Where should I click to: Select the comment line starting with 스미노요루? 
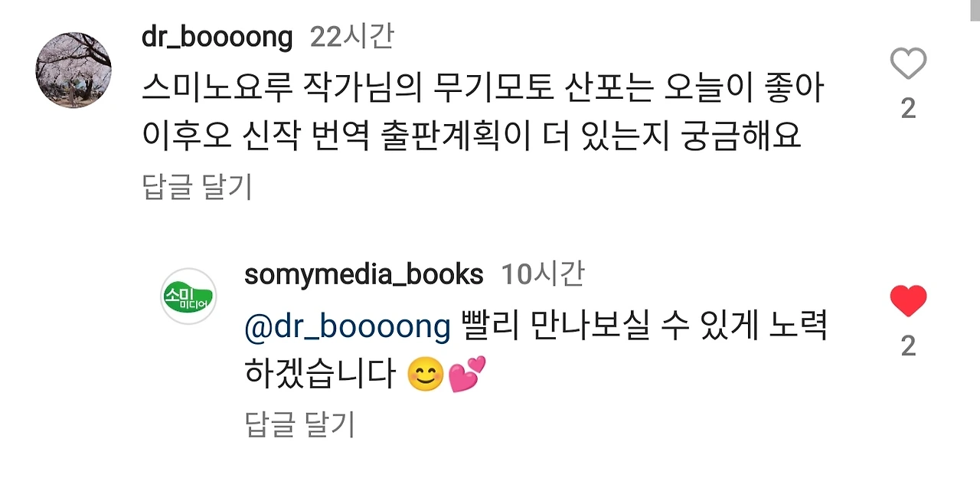point(482,90)
